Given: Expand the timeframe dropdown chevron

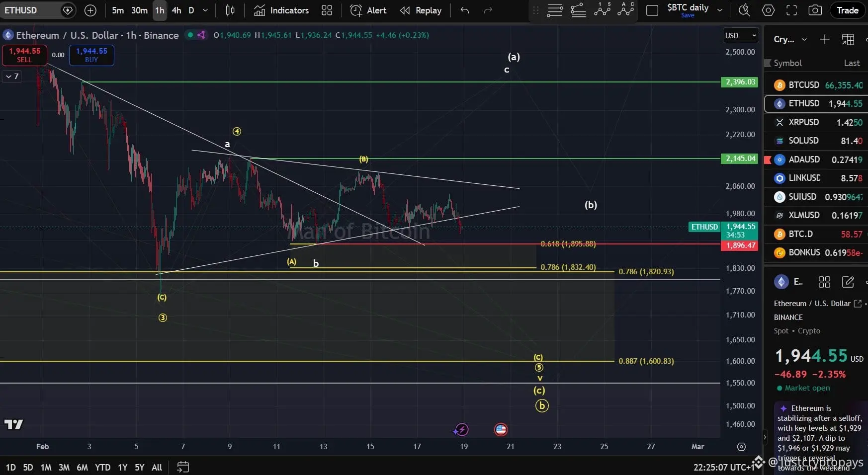Looking at the screenshot, I should [x=205, y=10].
